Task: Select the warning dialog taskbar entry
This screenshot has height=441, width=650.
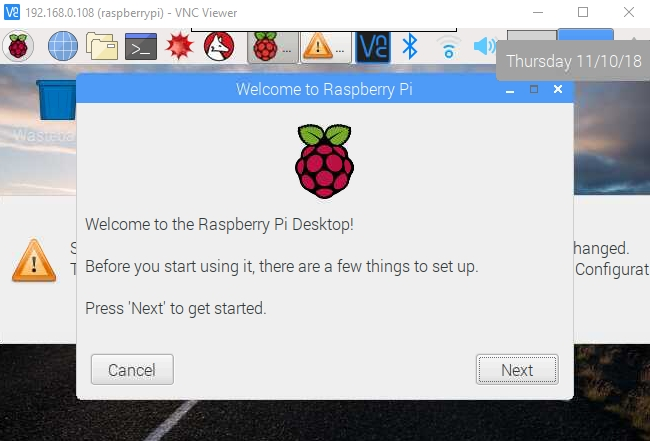Action: [x=326, y=47]
